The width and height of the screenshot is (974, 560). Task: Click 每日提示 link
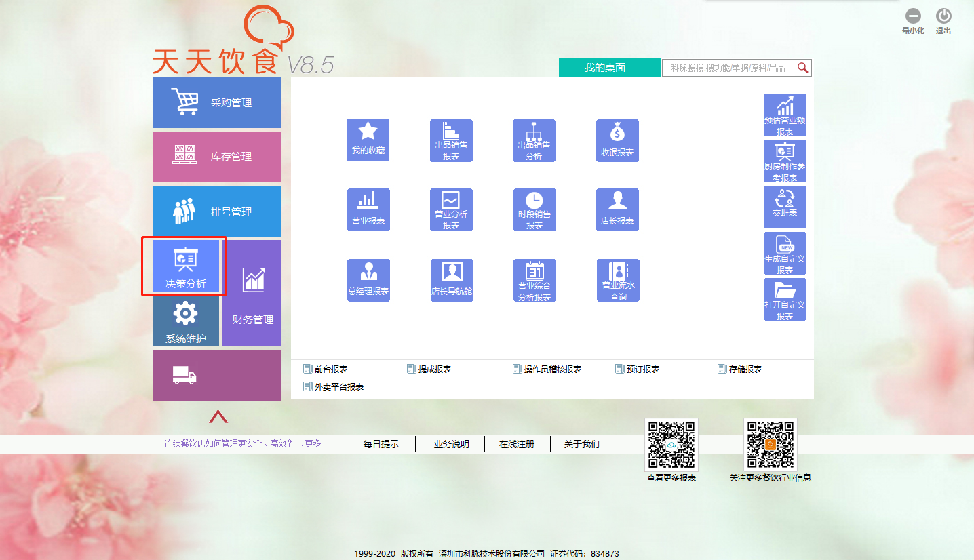381,444
